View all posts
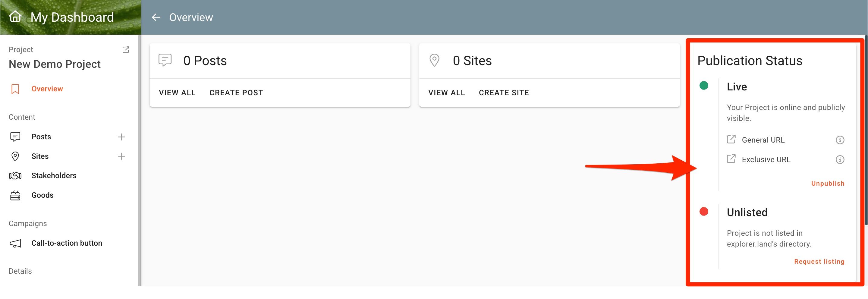This screenshot has height=299, width=868. tap(177, 93)
